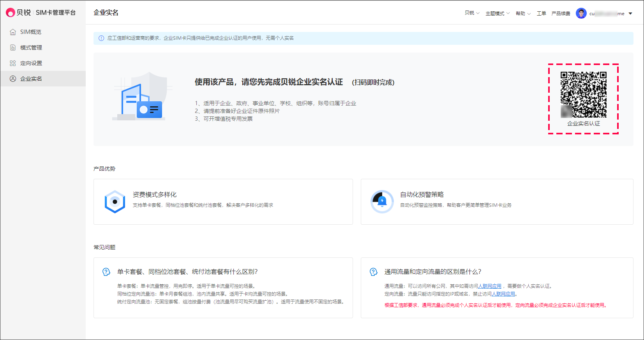Click the 贝锐 logo icon
This screenshot has height=340, width=644.
[11, 12]
